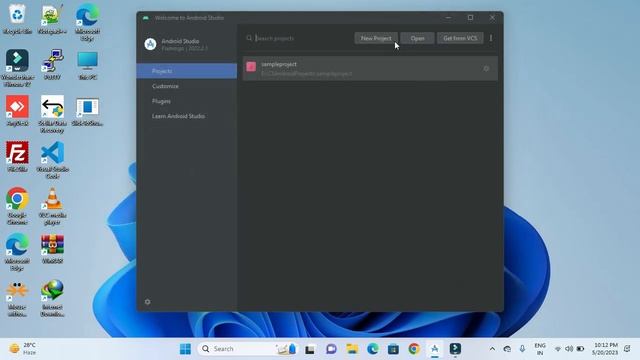Select the Visual Studio Code shortcut
This screenshot has width=640, height=360.
point(52,160)
